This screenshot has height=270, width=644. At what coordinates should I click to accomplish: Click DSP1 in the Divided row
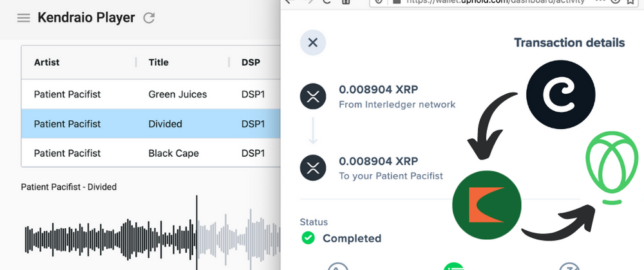coord(253,123)
